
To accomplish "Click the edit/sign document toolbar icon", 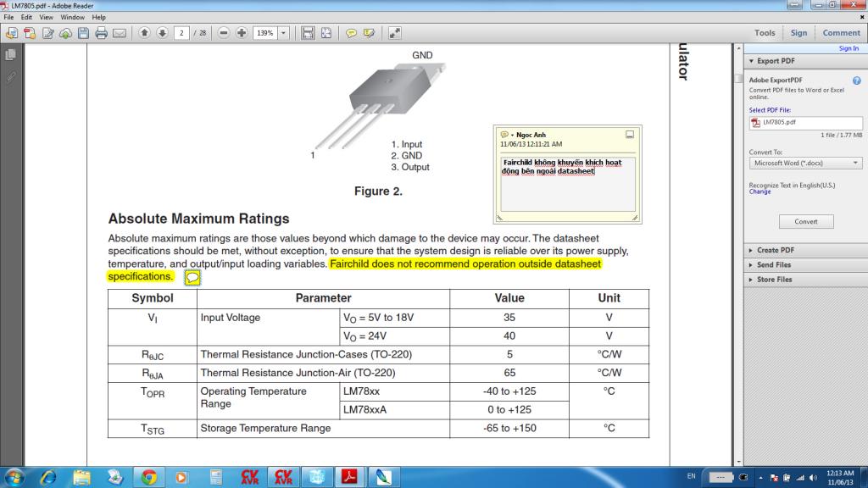I will pyautogui.click(x=48, y=33).
